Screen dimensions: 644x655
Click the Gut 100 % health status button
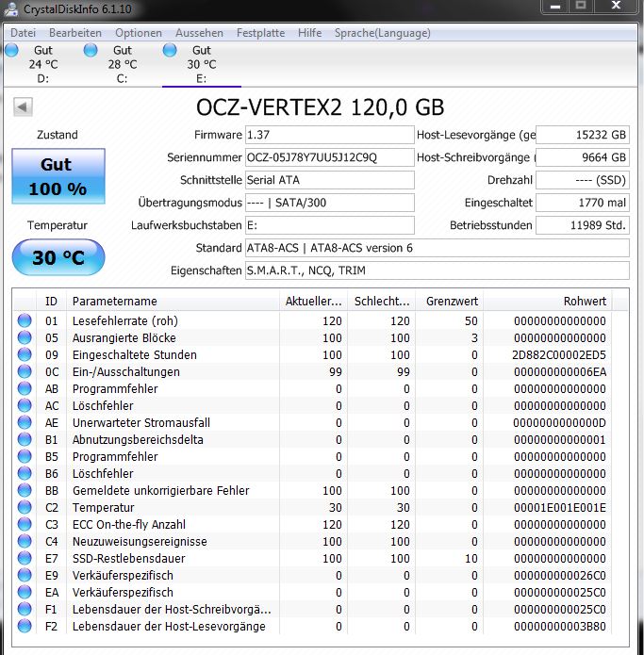[58, 176]
